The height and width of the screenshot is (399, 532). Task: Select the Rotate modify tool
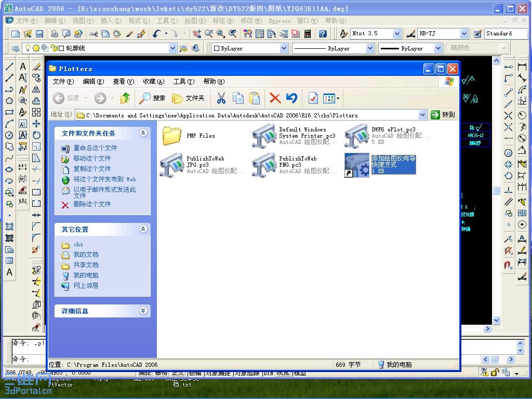pos(36,136)
